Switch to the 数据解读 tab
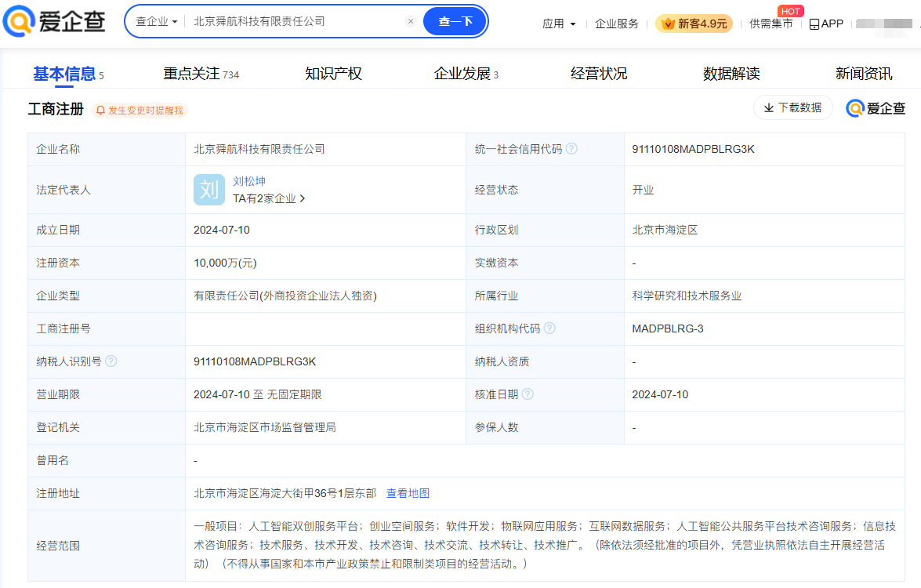This screenshot has height=588, width=921. (731, 74)
